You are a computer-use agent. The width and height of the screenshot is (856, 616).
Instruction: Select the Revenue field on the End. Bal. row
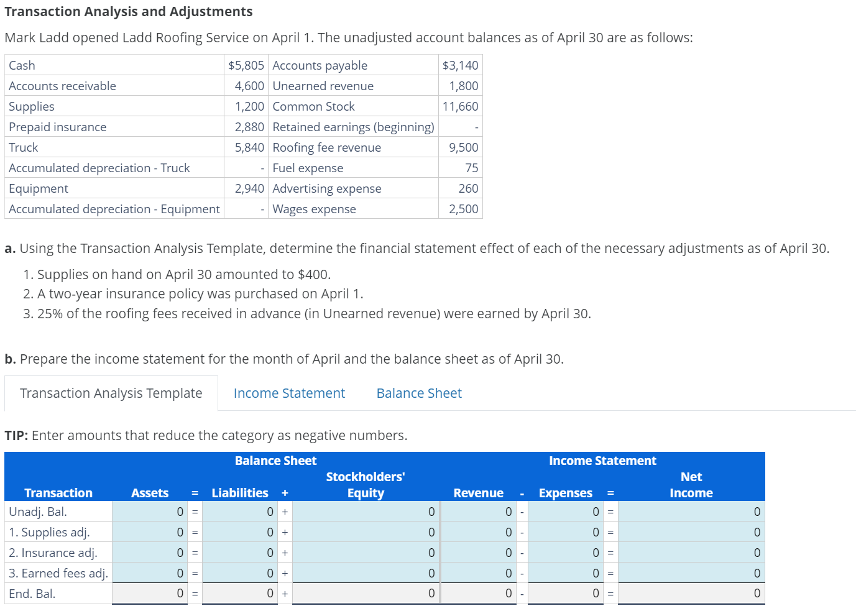(x=477, y=593)
